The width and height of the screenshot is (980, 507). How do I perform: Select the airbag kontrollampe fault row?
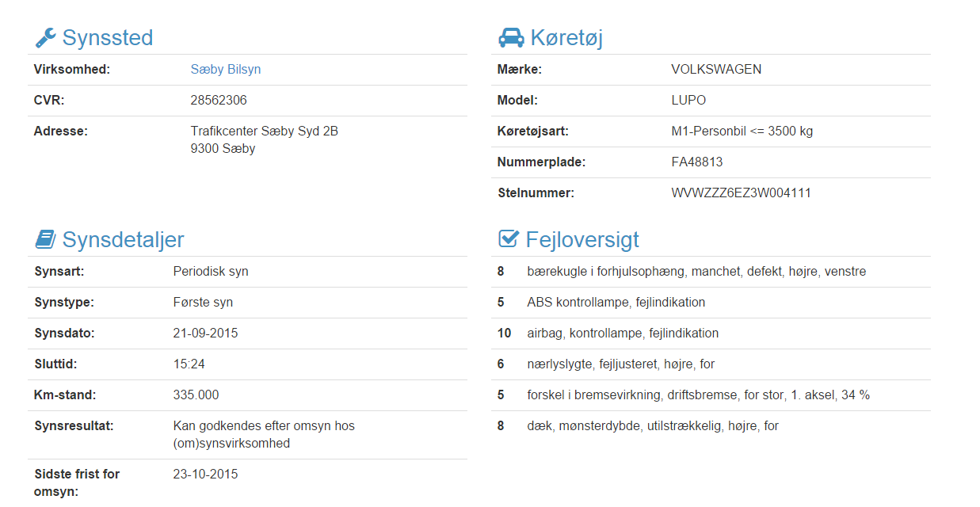711,334
